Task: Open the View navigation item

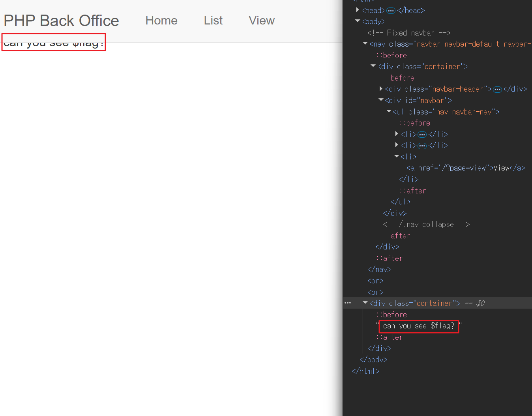Action: click(261, 21)
